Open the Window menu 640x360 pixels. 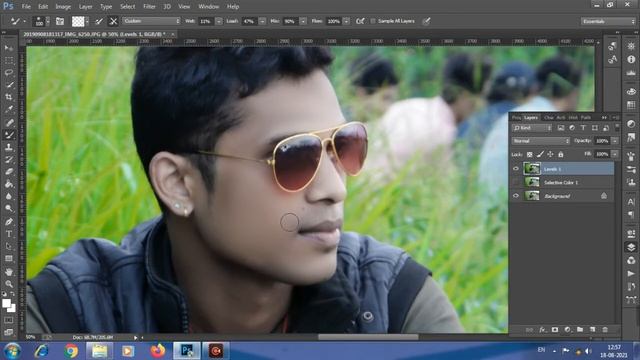(x=209, y=7)
